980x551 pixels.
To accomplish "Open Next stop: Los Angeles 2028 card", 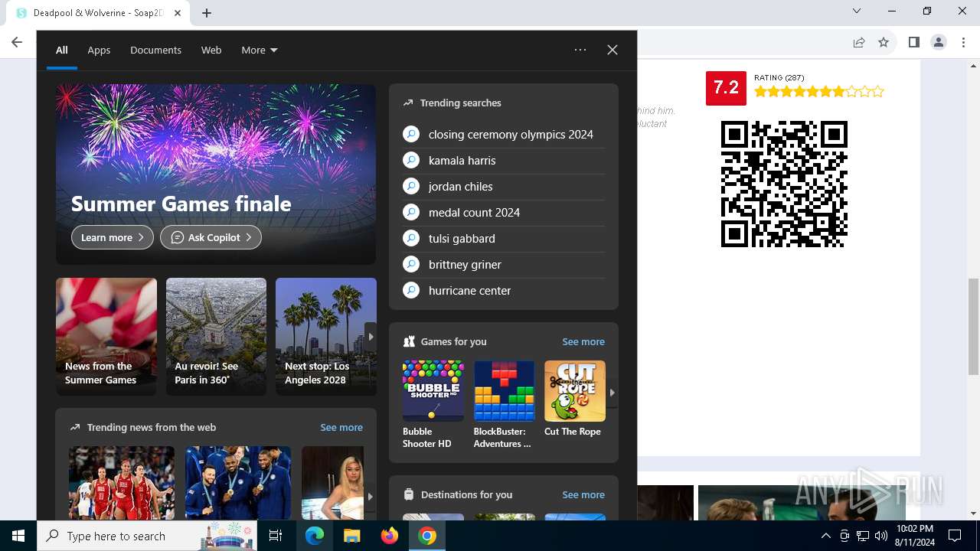I will [326, 337].
